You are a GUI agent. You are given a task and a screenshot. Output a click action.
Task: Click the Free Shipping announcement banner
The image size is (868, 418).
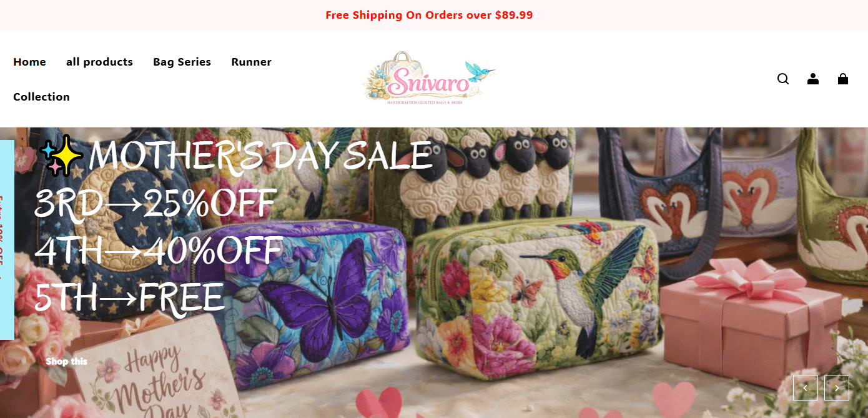coord(429,15)
